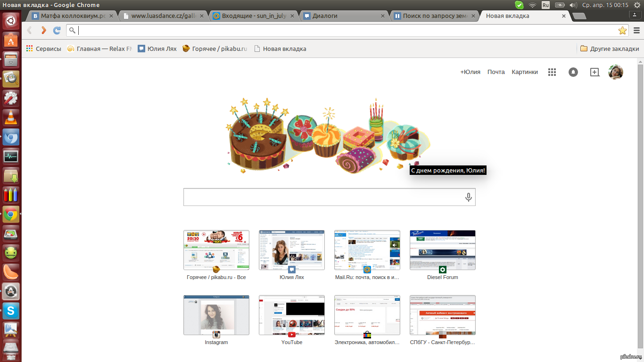Image resolution: width=644 pixels, height=362 pixels.
Task: Open Картинки link
Action: 525,72
